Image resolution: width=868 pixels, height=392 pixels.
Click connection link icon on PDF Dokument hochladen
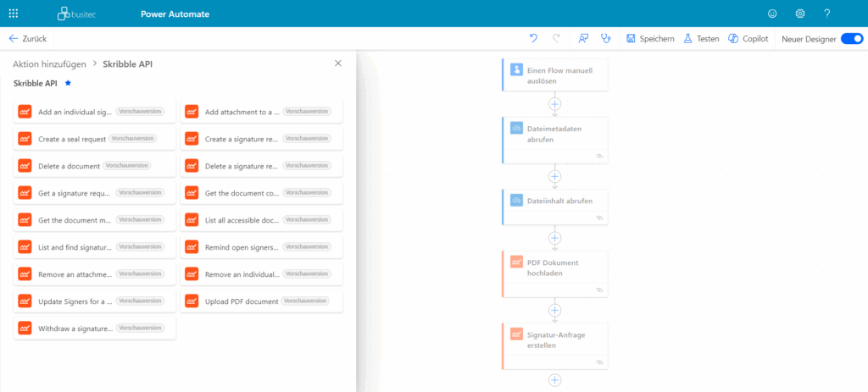pos(599,290)
